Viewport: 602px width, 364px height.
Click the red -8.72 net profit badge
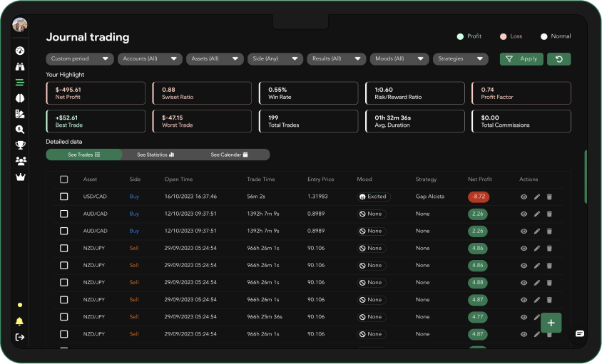(x=478, y=197)
